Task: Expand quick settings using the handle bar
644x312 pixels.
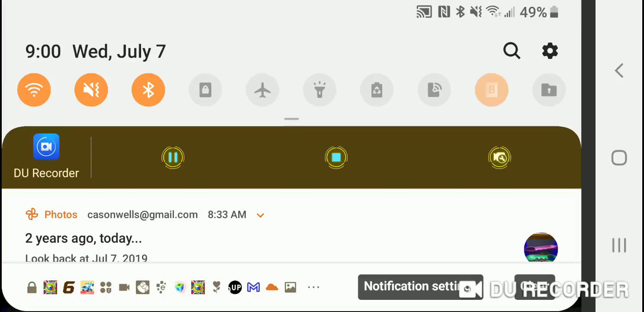Action: pyautogui.click(x=292, y=119)
